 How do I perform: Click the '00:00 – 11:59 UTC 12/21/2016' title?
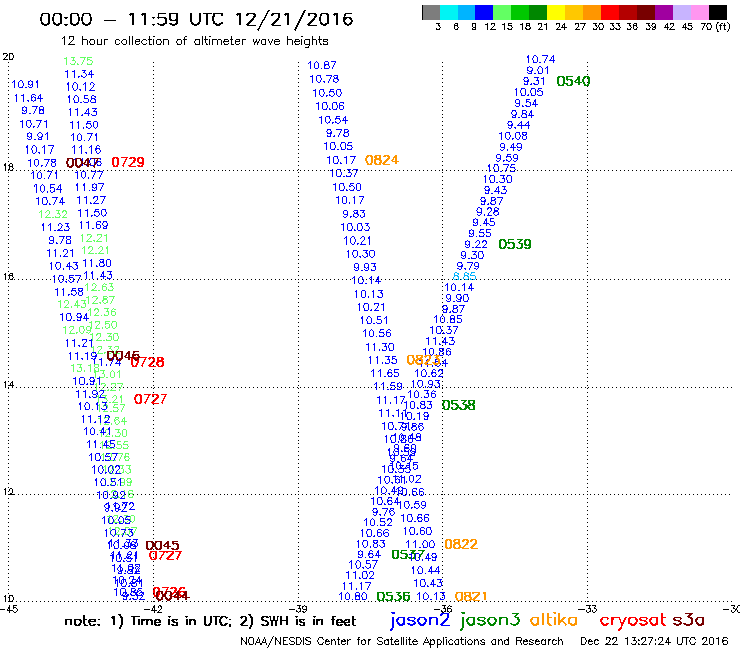(196, 19)
